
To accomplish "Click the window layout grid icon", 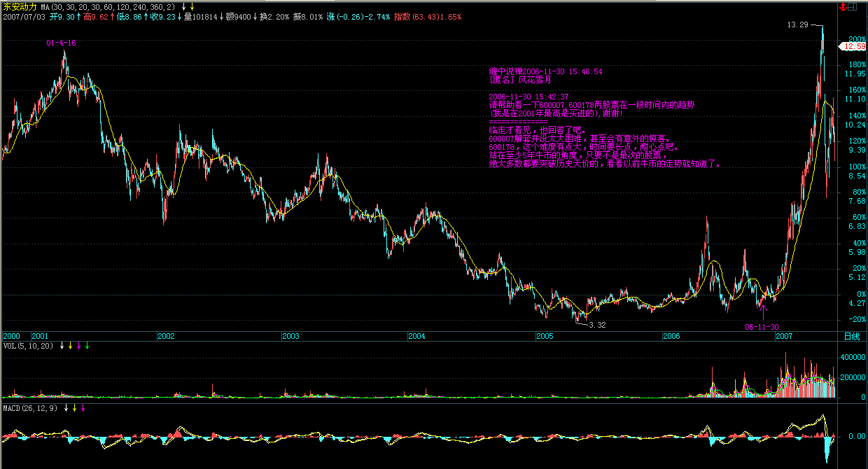I will (x=853, y=7).
